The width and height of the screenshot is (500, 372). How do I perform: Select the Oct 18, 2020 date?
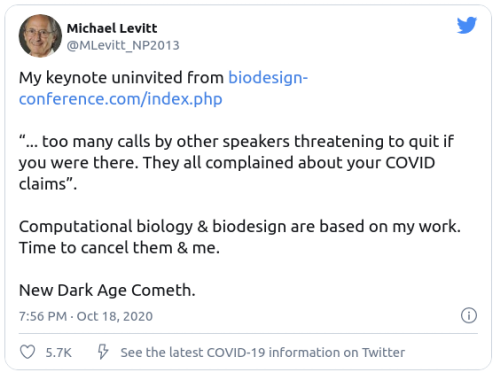click(x=115, y=316)
